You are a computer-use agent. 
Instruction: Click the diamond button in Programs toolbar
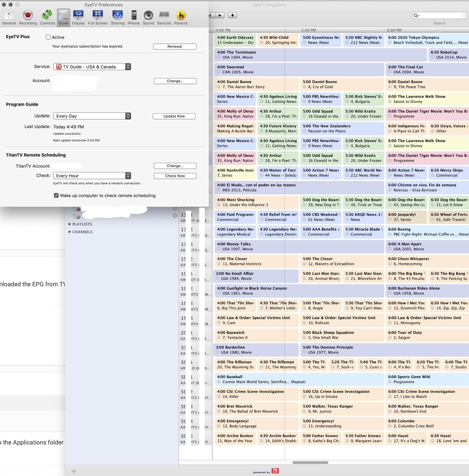232,15
